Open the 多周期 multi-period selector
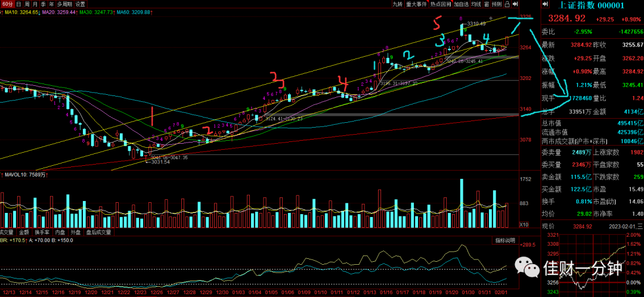The image size is (644, 297). [x=65, y=4]
